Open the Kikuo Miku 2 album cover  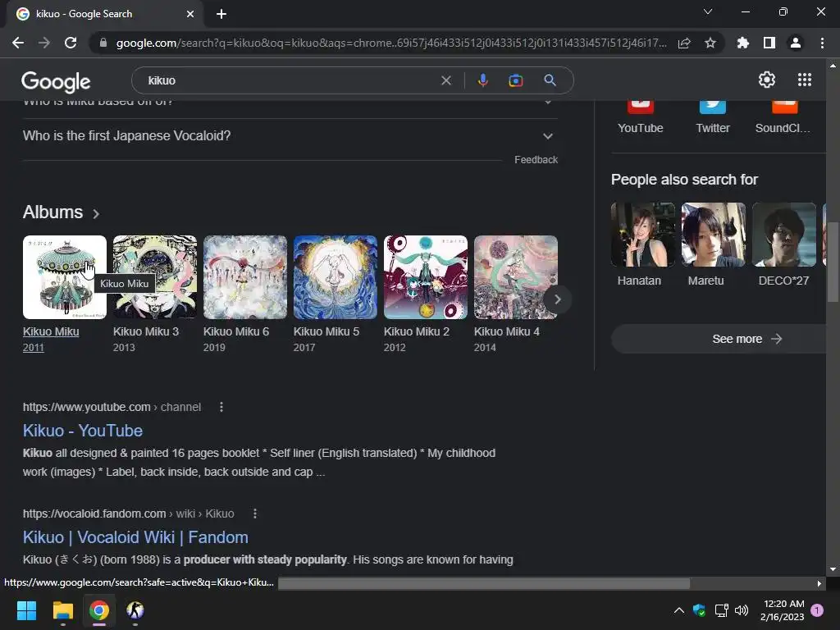tap(426, 277)
